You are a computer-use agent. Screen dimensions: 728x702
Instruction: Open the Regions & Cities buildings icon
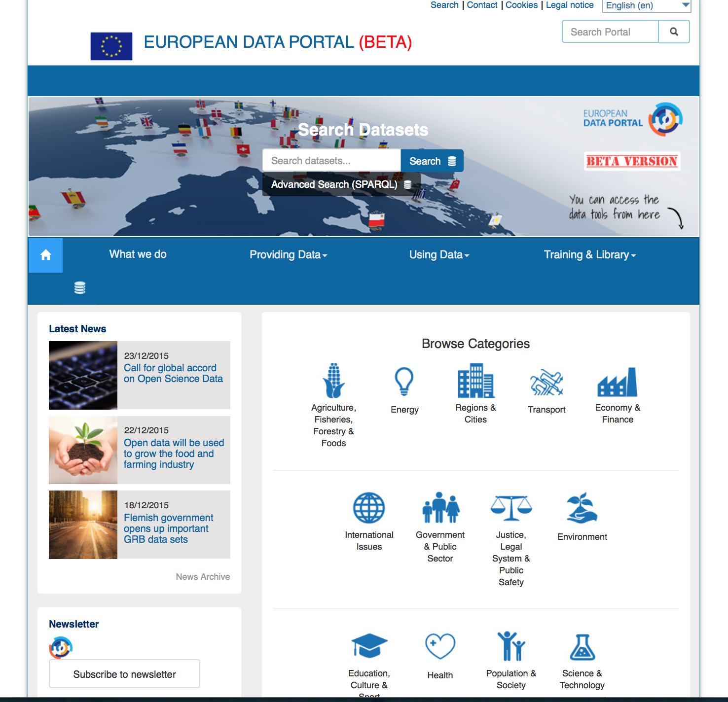coord(475,380)
